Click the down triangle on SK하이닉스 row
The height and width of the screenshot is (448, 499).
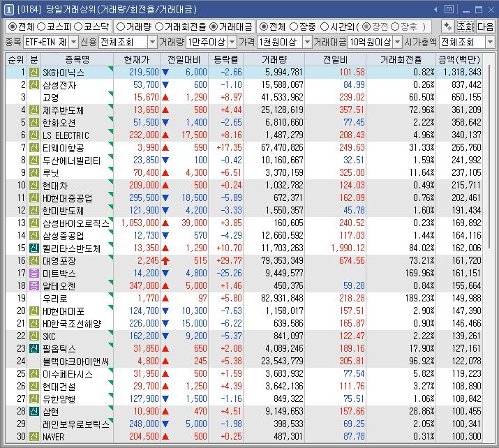165,73
